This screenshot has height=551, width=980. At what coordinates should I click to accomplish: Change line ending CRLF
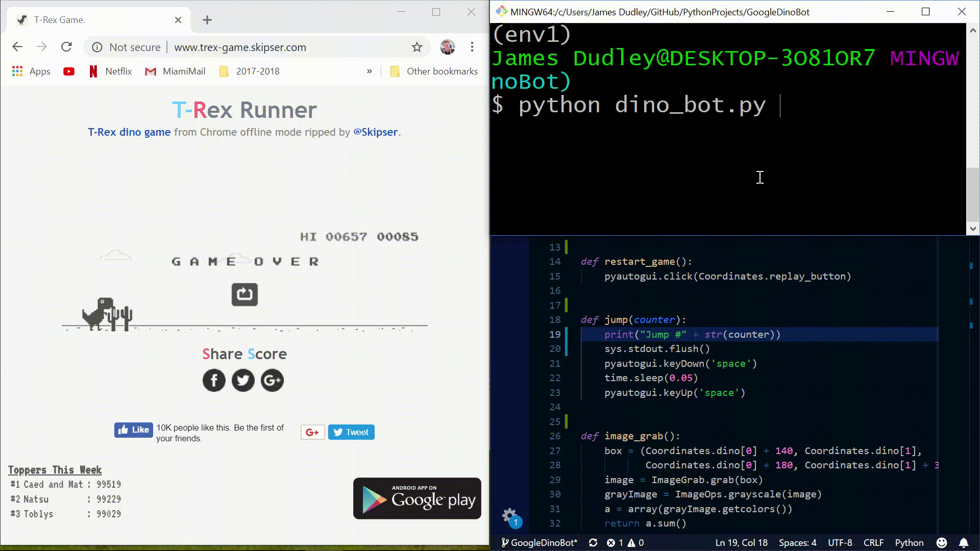click(873, 543)
